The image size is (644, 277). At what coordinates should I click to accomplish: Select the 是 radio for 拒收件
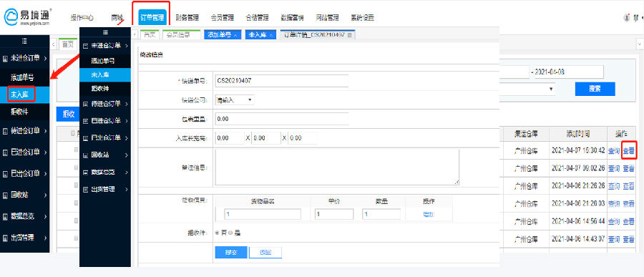pos(230,233)
